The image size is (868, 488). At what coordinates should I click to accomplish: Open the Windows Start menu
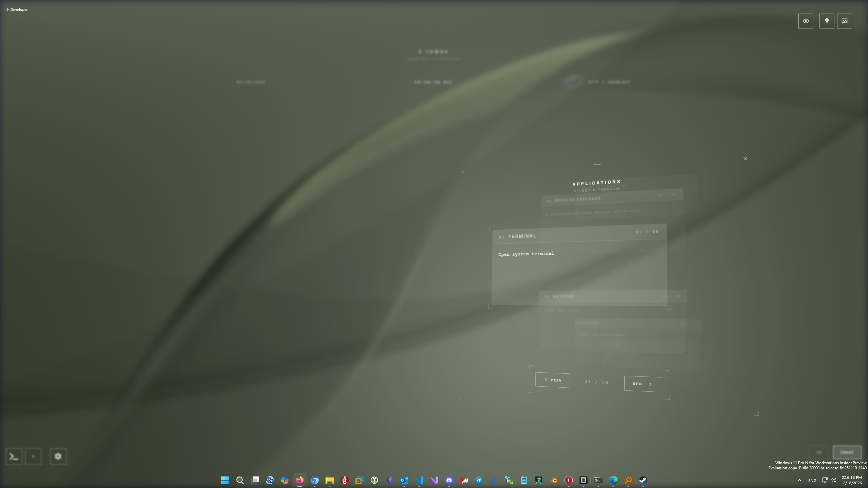pos(225,480)
